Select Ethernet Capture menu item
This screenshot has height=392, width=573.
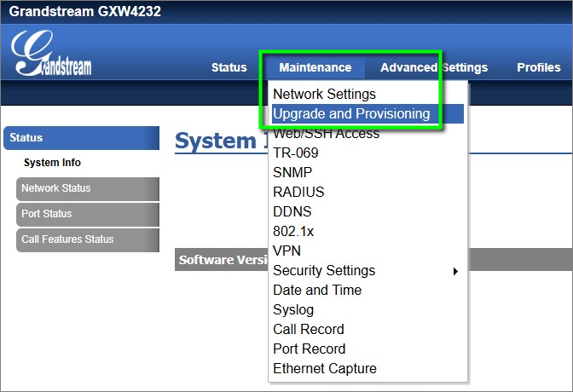click(324, 368)
